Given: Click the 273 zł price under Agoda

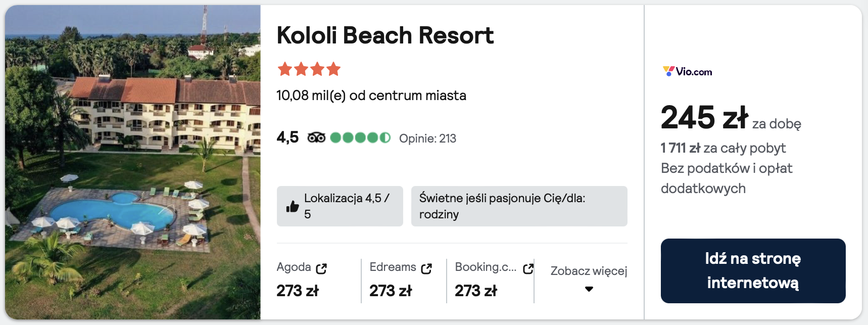Looking at the screenshot, I should coord(298,291).
